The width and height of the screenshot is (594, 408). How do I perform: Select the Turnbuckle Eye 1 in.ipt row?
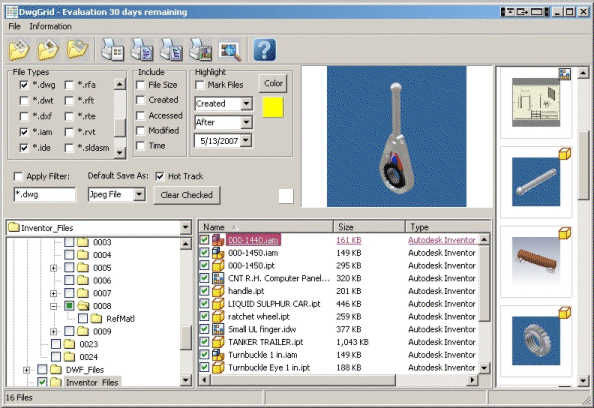click(339, 367)
